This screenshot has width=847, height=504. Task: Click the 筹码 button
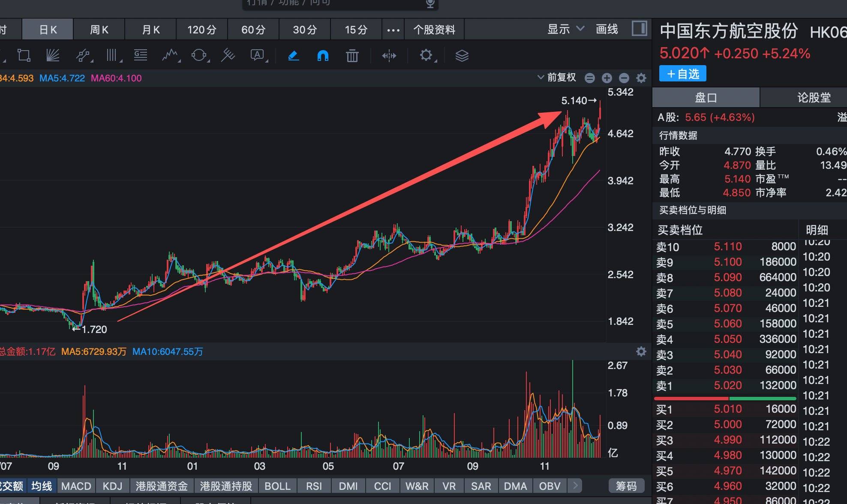[626, 486]
